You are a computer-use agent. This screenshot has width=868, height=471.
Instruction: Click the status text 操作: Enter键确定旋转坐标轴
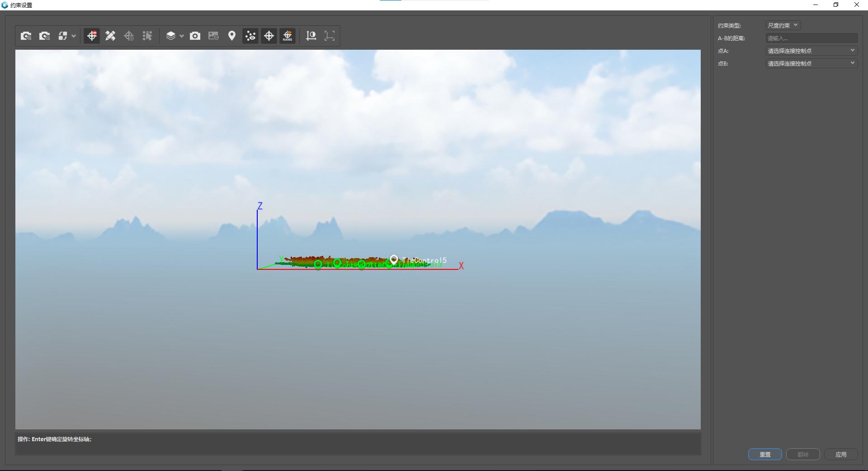(55, 439)
